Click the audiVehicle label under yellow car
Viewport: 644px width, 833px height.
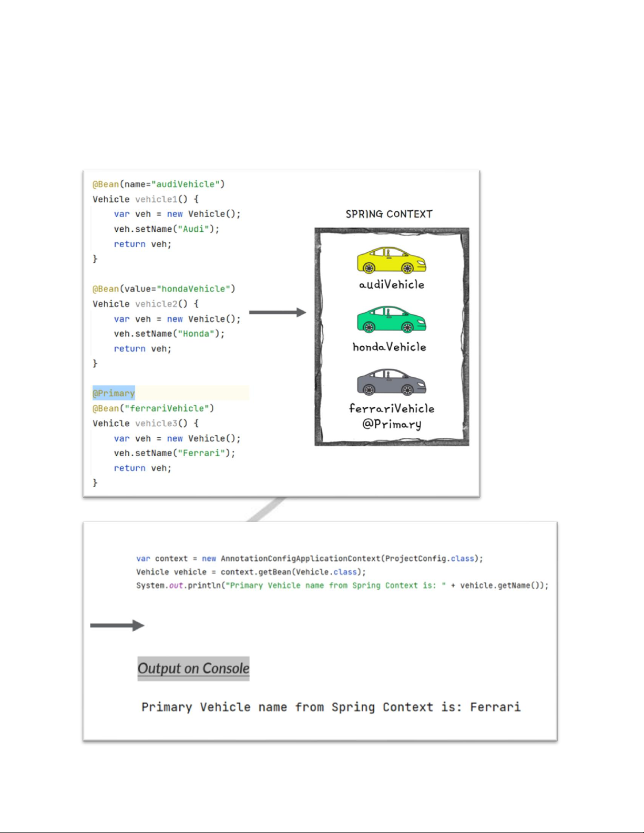391,285
